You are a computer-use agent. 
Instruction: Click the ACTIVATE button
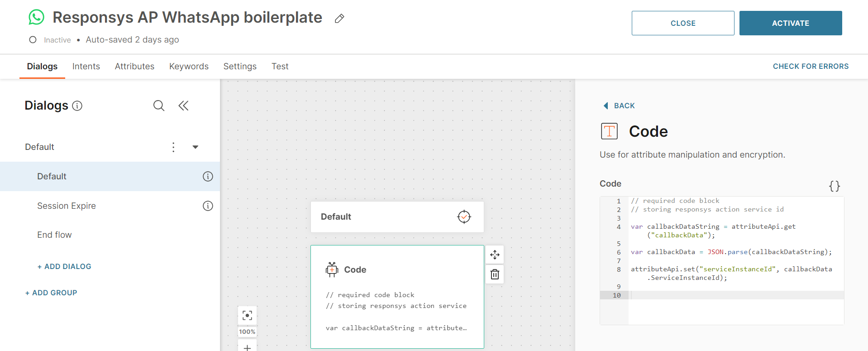[791, 23]
